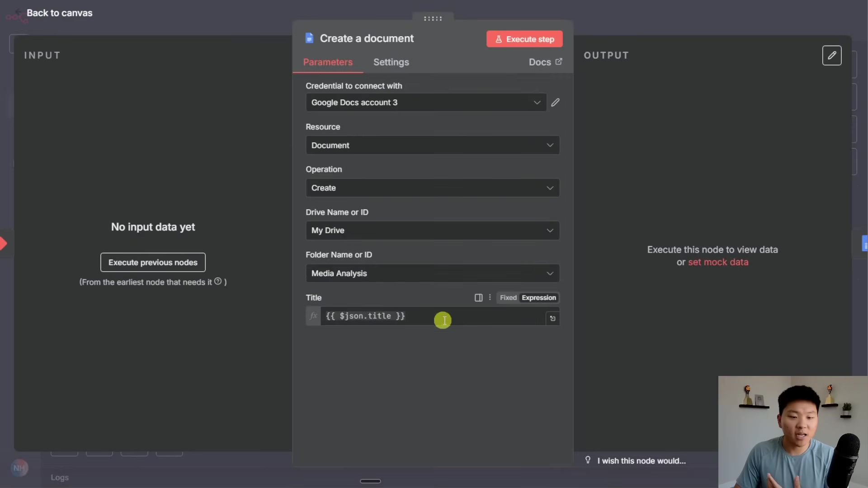Switch Title field to Fixed mode

click(508, 298)
